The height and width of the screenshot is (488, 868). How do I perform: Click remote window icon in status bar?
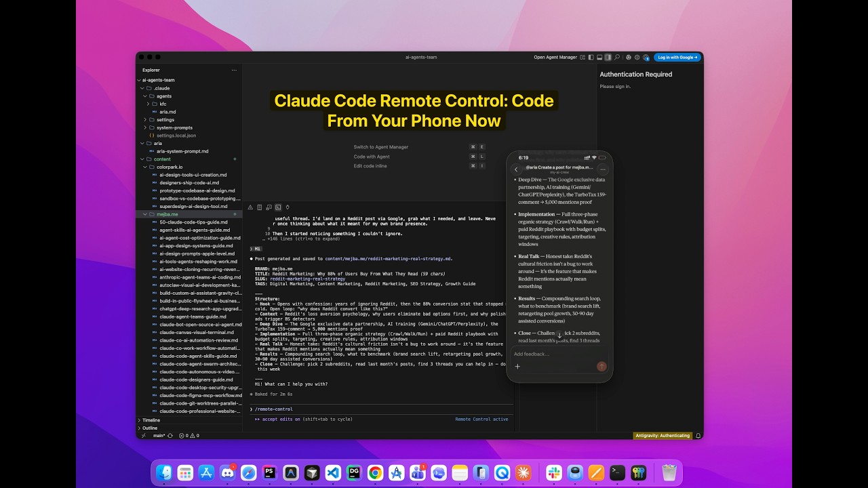(143, 436)
